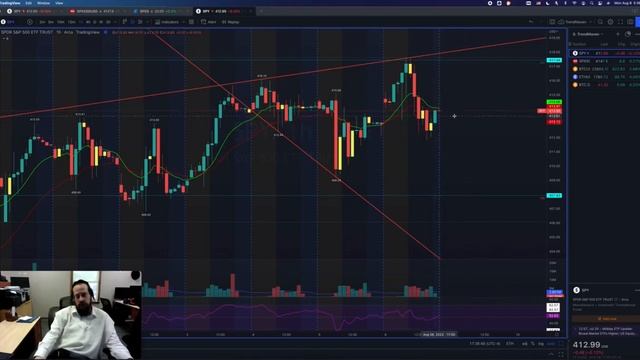The width and height of the screenshot is (640, 360).
Task: Open the TrendHaven layout dropdown
Action: [x=576, y=22]
